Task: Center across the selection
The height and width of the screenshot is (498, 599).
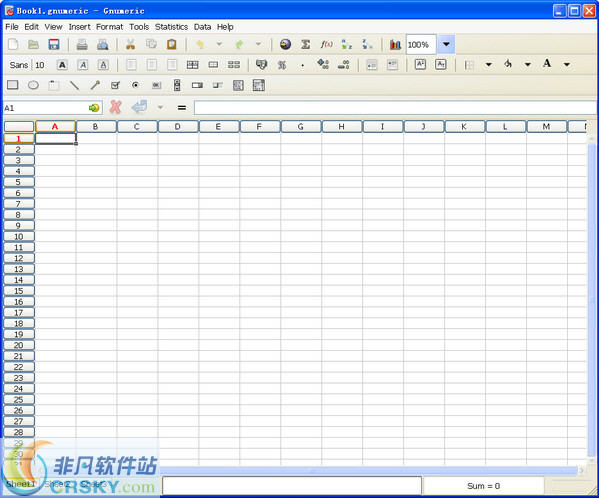Action: (x=193, y=65)
